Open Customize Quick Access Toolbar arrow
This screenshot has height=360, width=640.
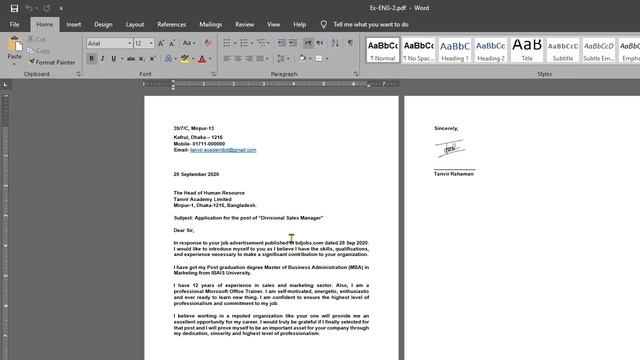click(x=61, y=9)
